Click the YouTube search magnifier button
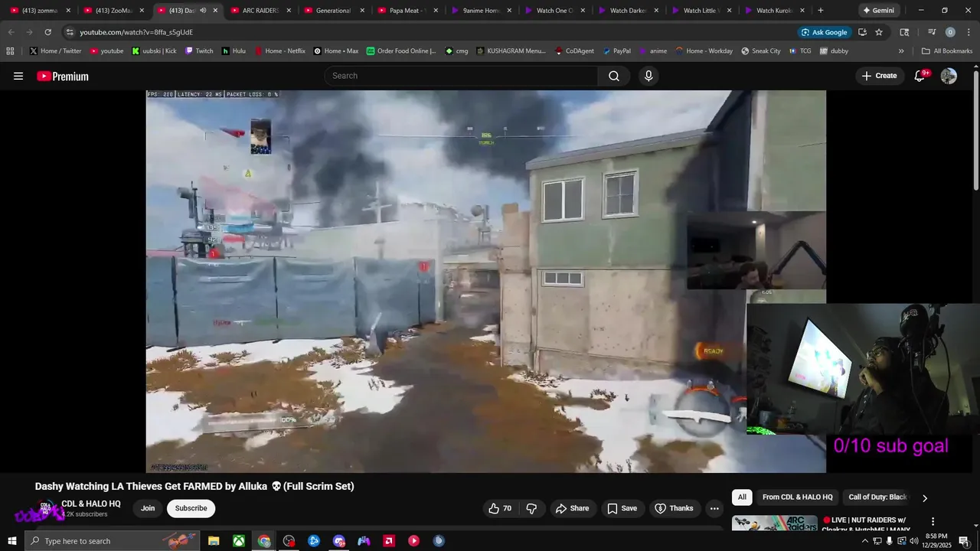This screenshot has width=980, height=551. pos(614,76)
